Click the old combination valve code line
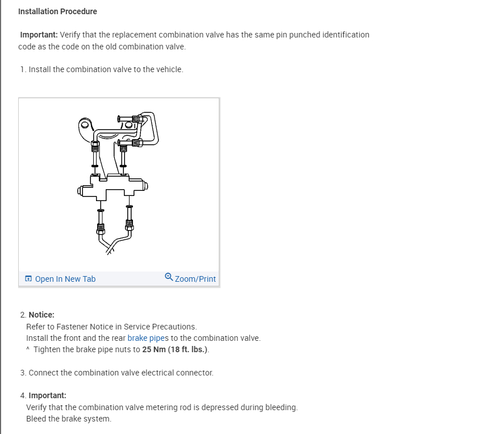 pyautogui.click(x=102, y=46)
